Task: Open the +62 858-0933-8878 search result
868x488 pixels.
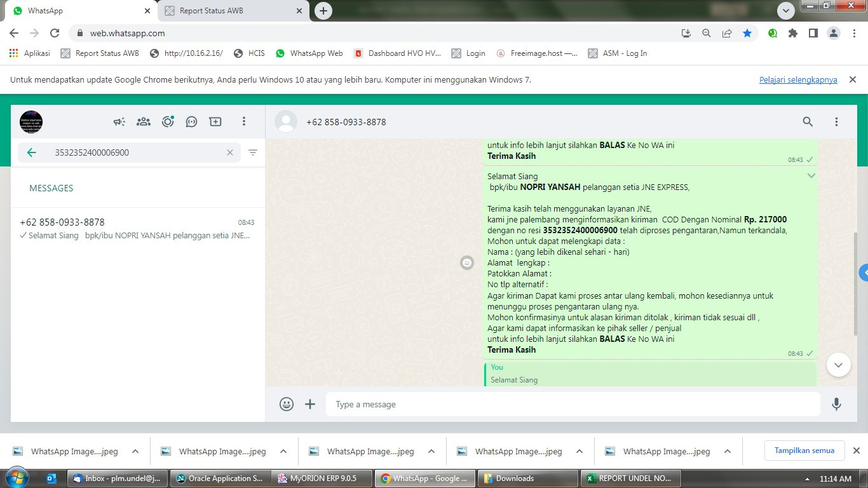Action: click(x=138, y=229)
